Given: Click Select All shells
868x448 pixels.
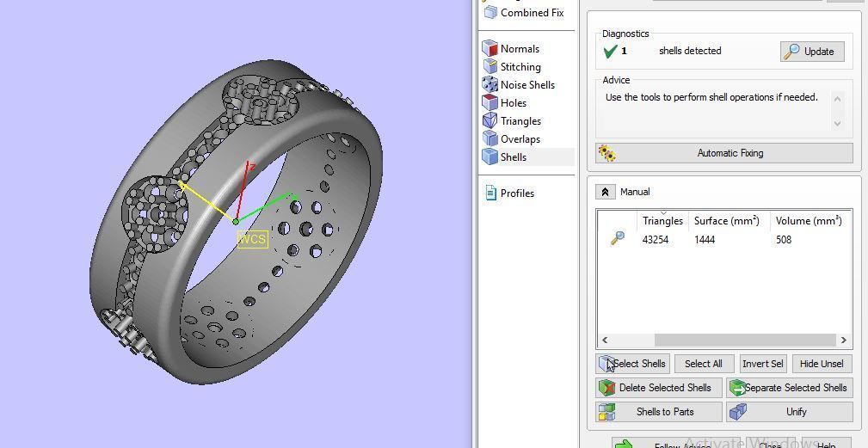Looking at the screenshot, I should [704, 364].
